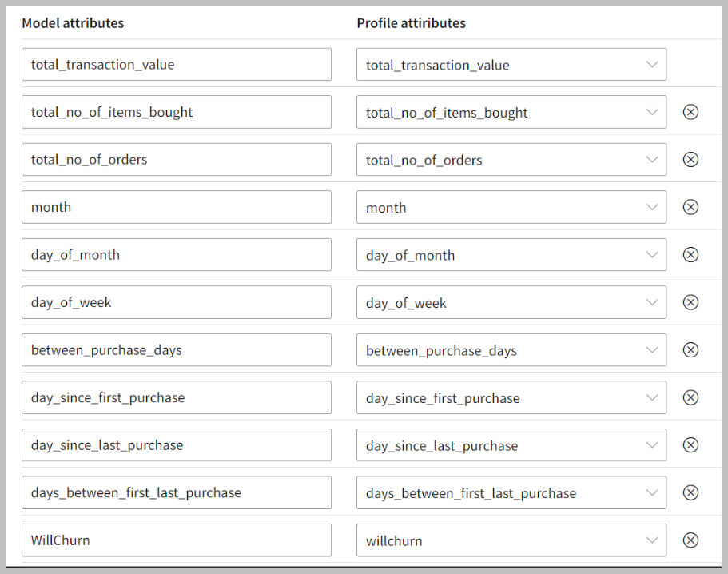
Task: Remove the WillChurn mapping row
Action: tap(691, 540)
